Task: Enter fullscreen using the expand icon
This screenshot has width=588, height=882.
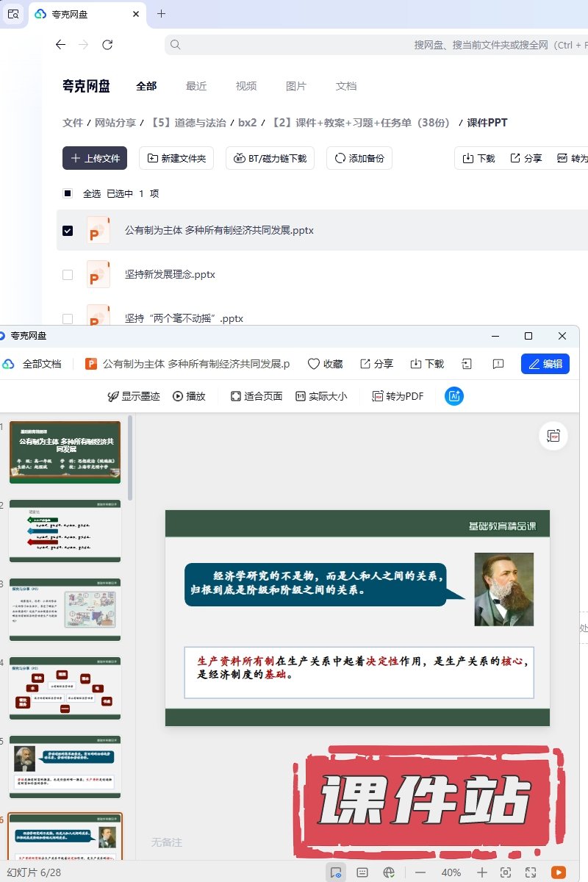Action: pos(531,872)
